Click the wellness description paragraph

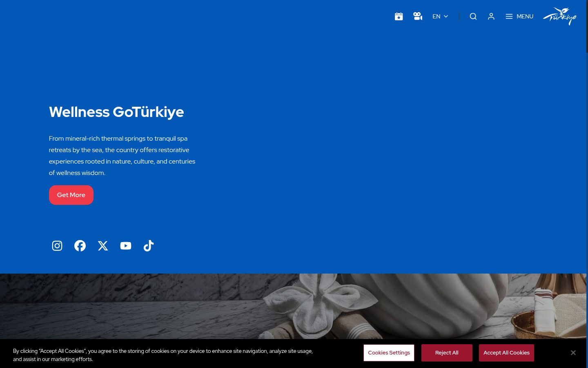point(122,156)
